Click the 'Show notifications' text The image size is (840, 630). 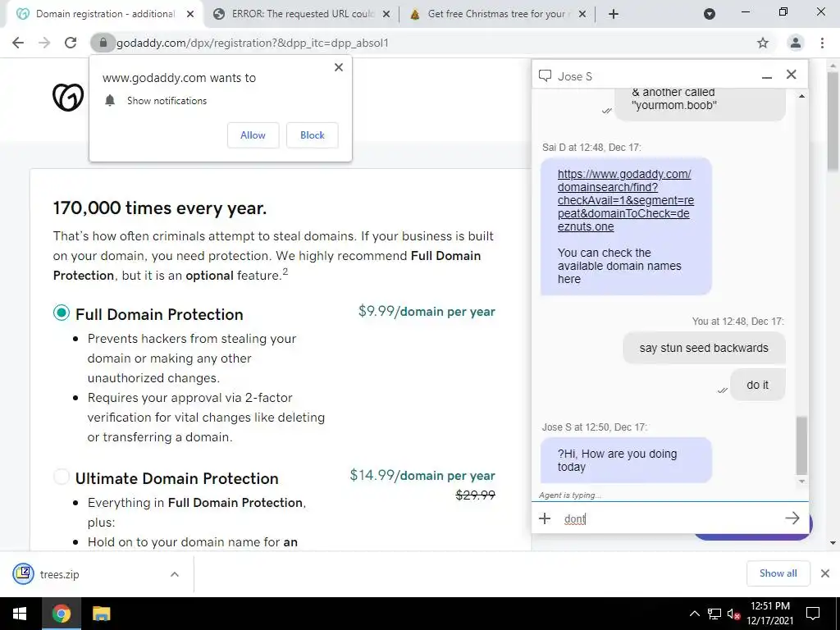click(x=167, y=101)
